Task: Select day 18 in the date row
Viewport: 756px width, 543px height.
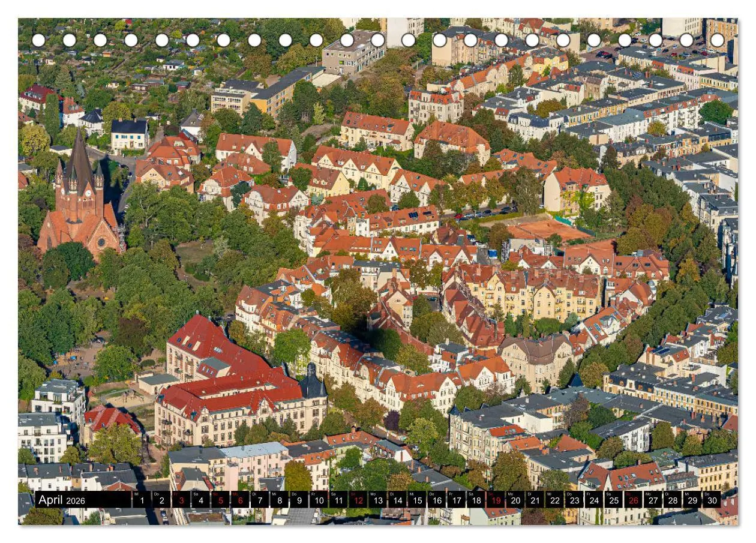Action: click(476, 500)
